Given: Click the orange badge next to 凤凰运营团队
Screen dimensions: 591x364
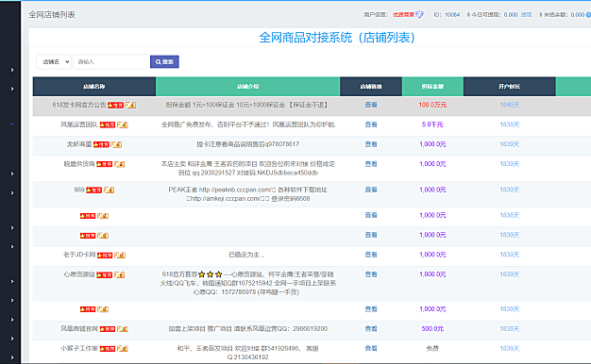Looking at the screenshot, I should pos(123,124).
